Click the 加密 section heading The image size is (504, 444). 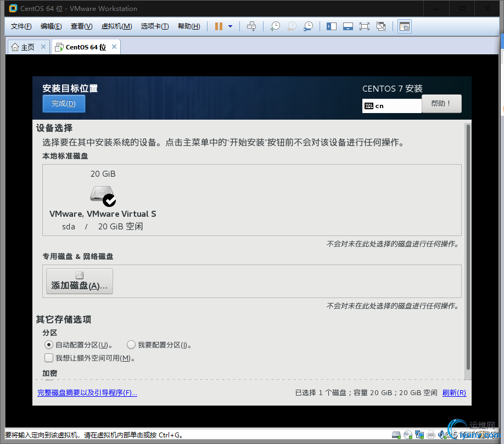(50, 373)
